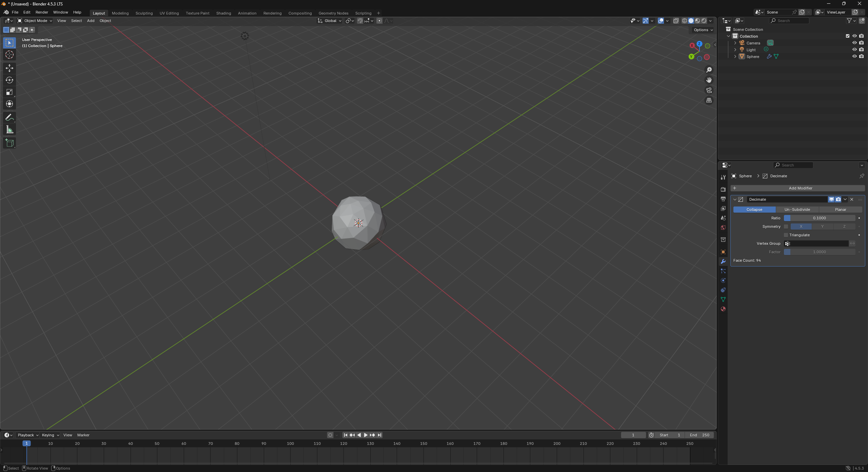
Task: Remove the Decimate modifier
Action: pos(852,199)
